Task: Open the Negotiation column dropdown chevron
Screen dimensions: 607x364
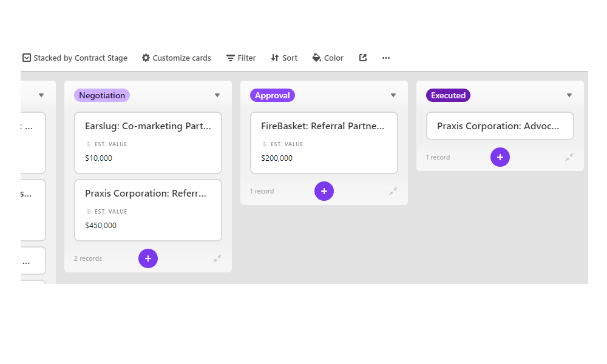Action: tap(217, 95)
